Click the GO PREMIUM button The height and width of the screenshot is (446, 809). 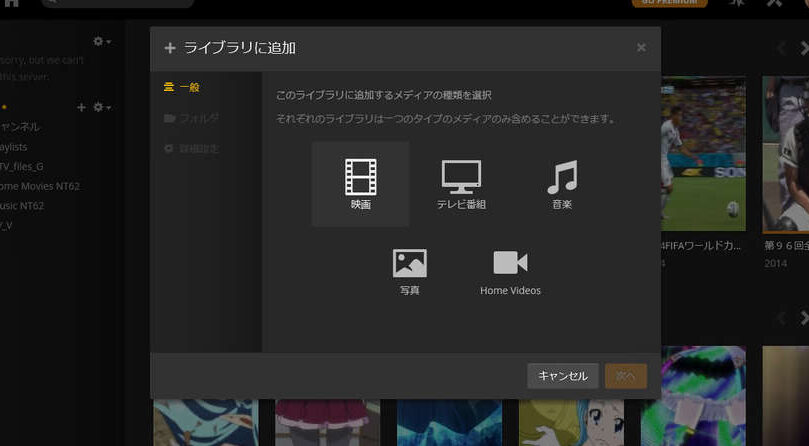[669, 3]
